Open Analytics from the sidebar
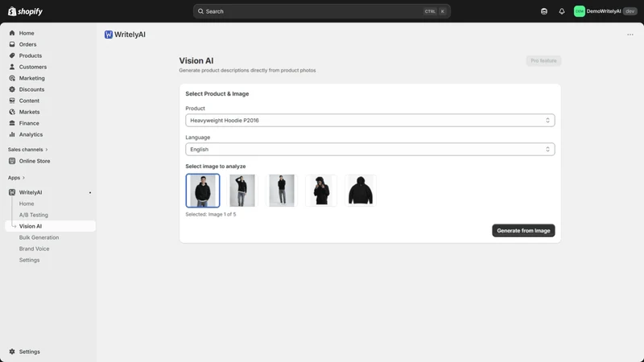The image size is (644, 362). click(x=31, y=134)
